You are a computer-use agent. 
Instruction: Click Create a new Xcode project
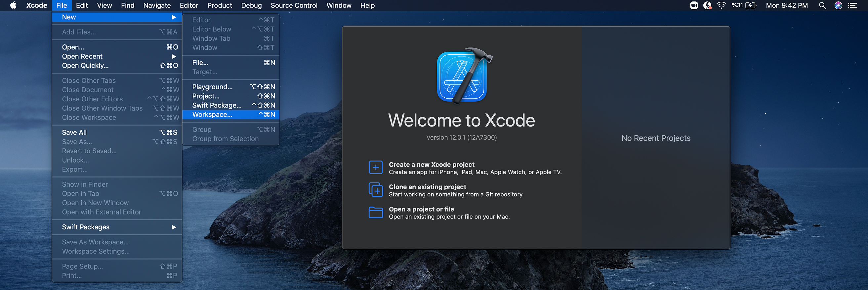[x=432, y=165]
